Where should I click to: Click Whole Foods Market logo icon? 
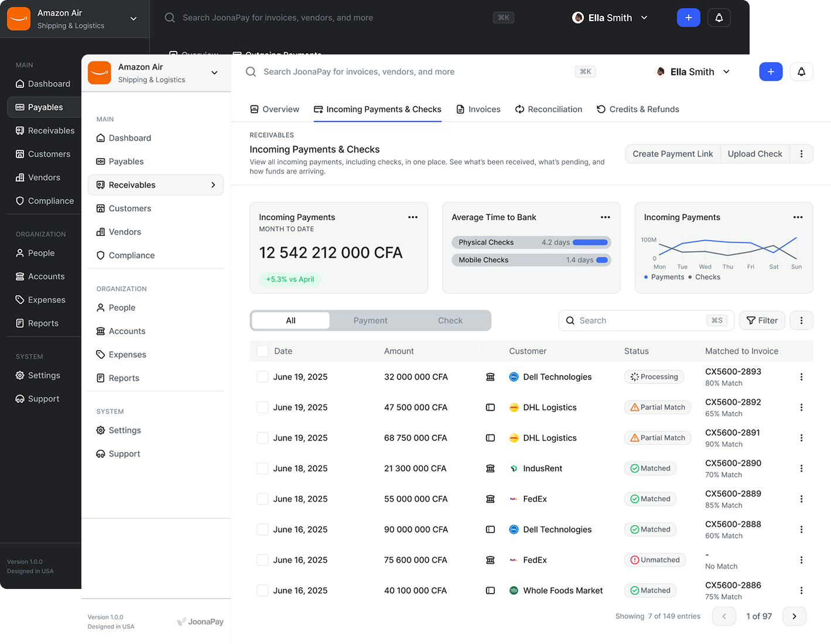514,590
